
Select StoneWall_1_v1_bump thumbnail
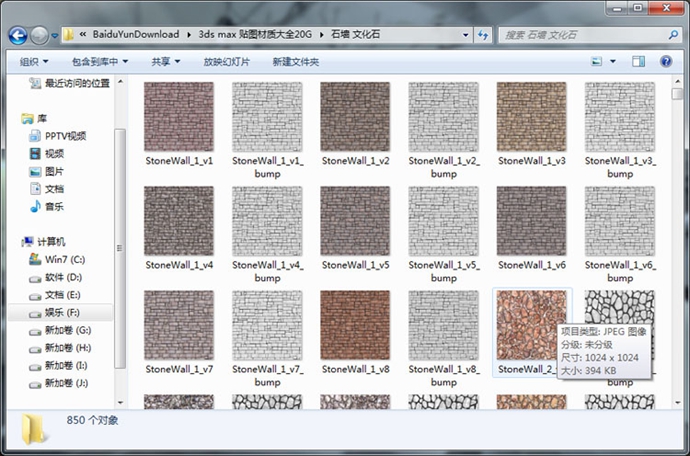[x=267, y=117]
